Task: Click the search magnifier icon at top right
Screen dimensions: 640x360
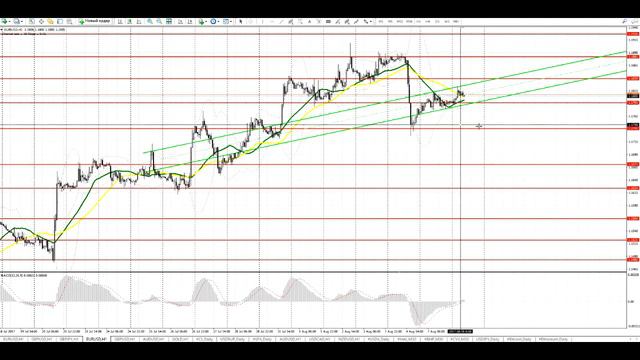Action: 624,21
